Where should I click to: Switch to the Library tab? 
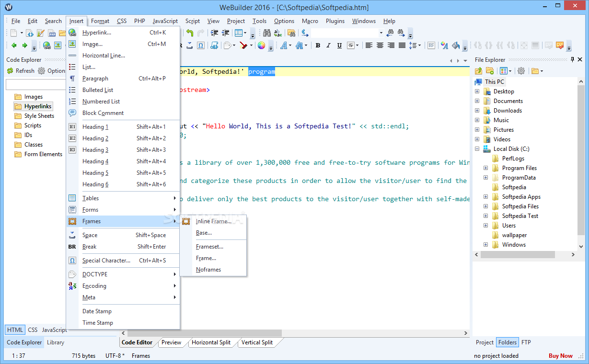[56, 342]
